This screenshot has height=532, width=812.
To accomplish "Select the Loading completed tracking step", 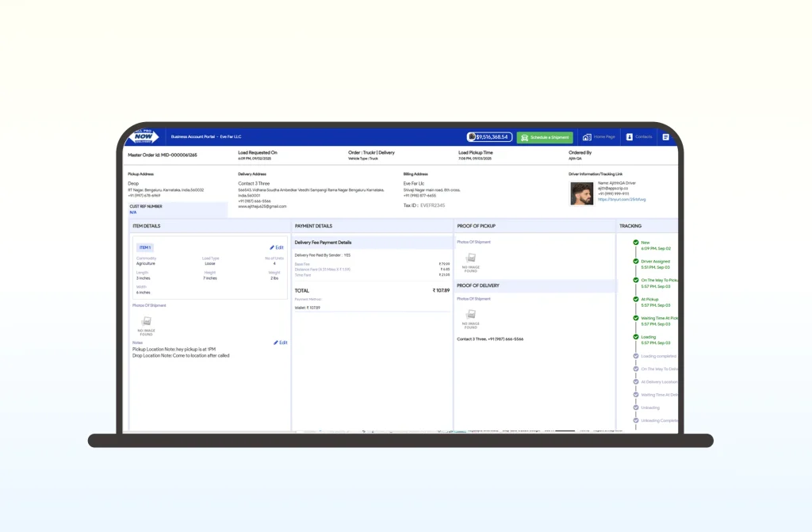I will coord(658,356).
